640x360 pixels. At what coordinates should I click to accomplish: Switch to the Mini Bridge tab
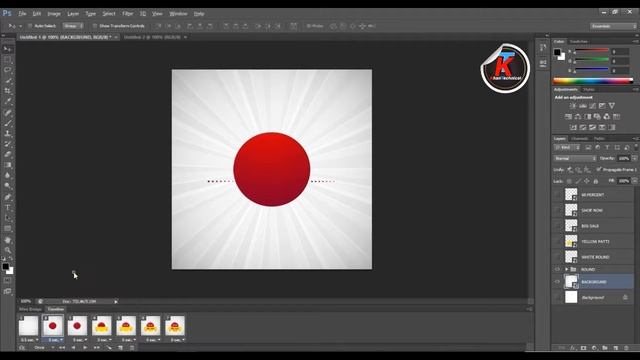point(30,309)
